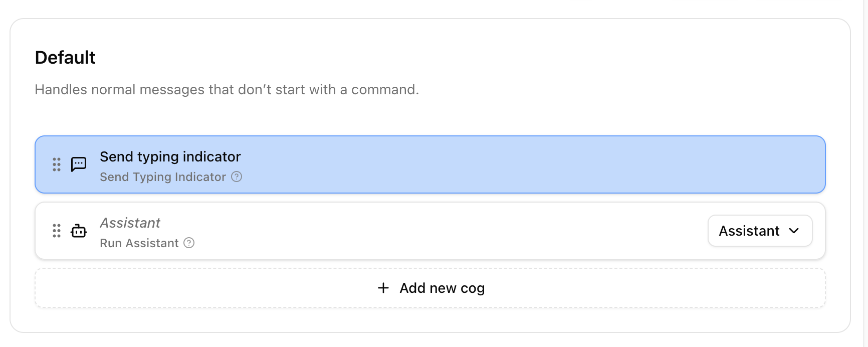Click the Send typing indicator title link
Image resolution: width=868 pixels, height=347 pixels.
[170, 156]
